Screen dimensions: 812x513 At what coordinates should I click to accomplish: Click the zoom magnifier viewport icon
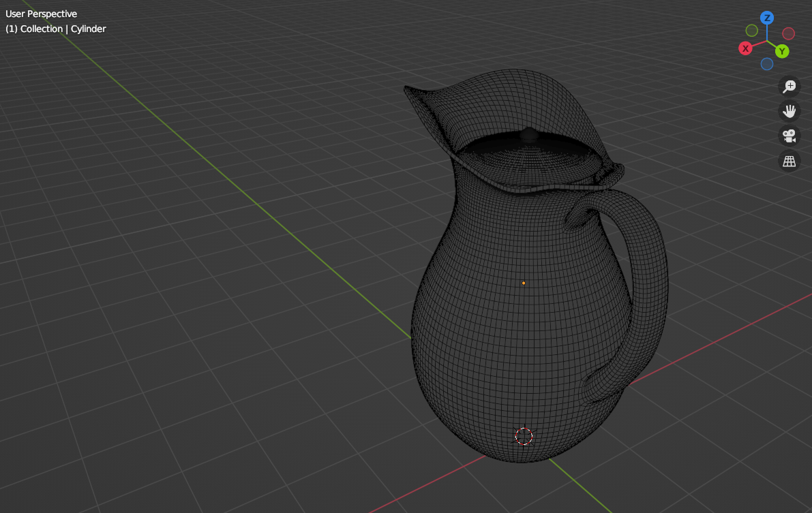(790, 86)
